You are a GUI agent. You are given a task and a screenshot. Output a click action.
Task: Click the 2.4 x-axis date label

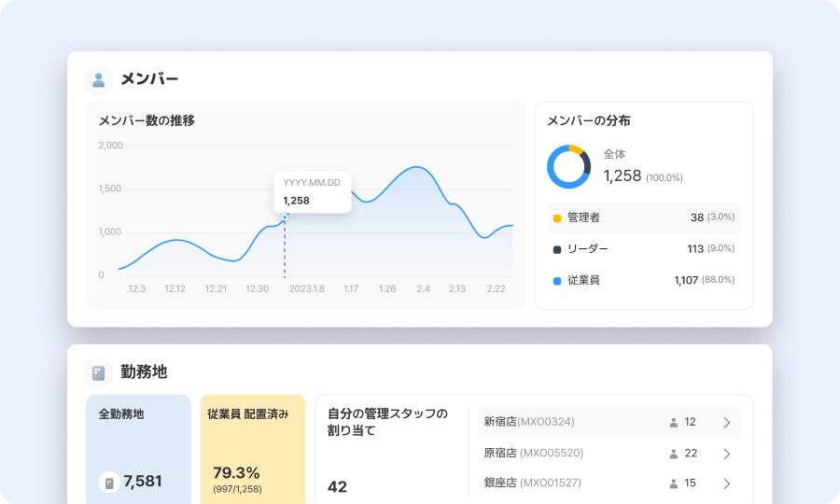click(423, 288)
